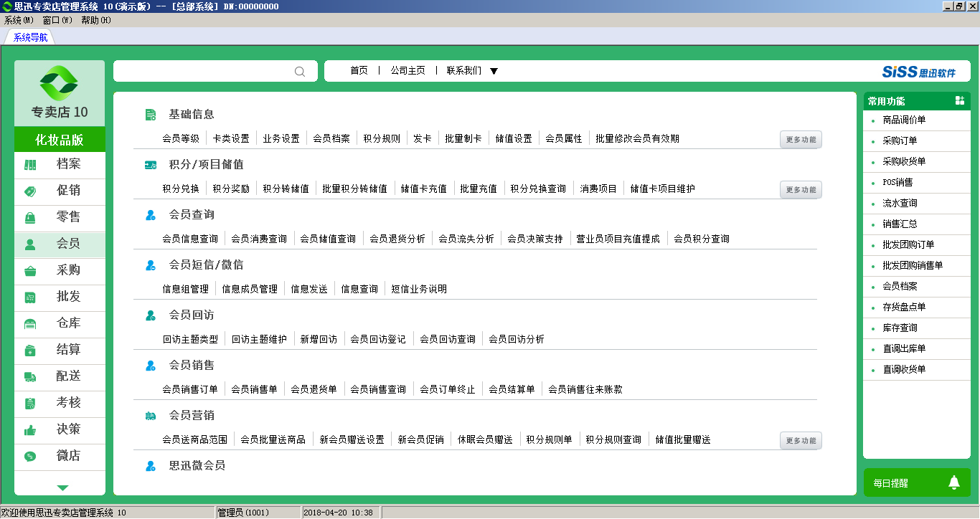Click the 档案 sidebar icon
980x519 pixels.
pyautogui.click(x=30, y=165)
